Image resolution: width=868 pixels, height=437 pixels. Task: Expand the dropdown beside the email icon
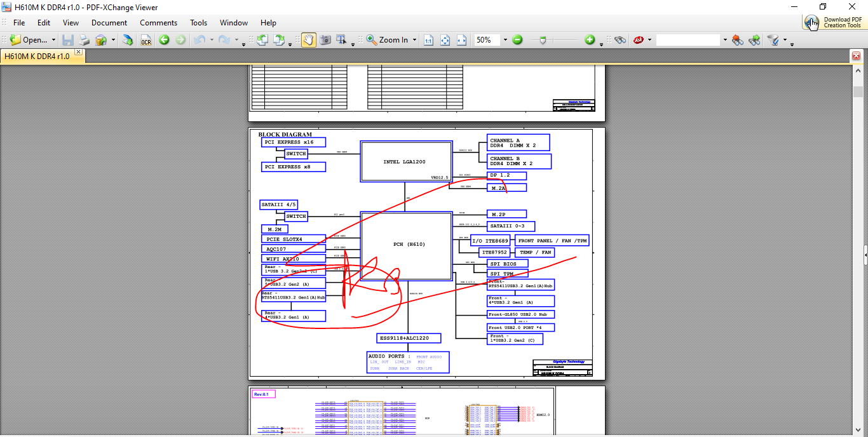pyautogui.click(x=113, y=40)
